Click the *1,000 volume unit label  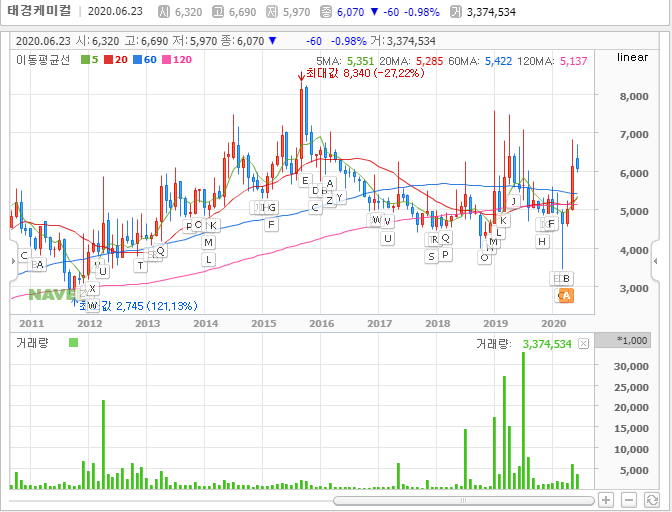[632, 340]
